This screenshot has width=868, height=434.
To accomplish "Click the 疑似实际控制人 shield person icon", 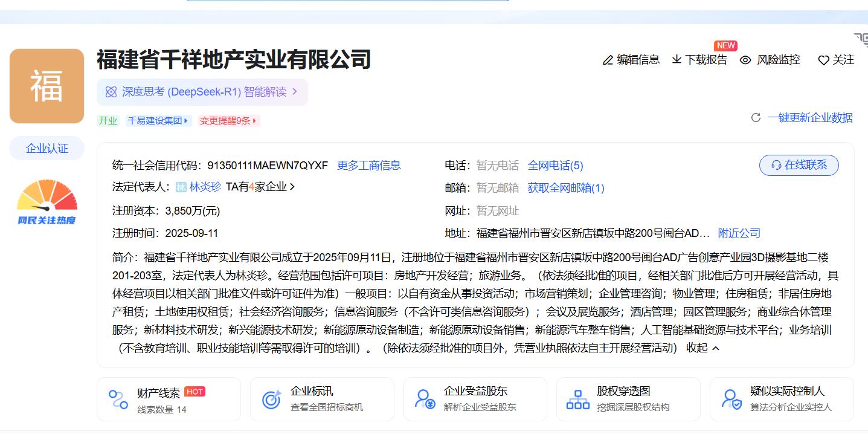I will click(x=731, y=399).
